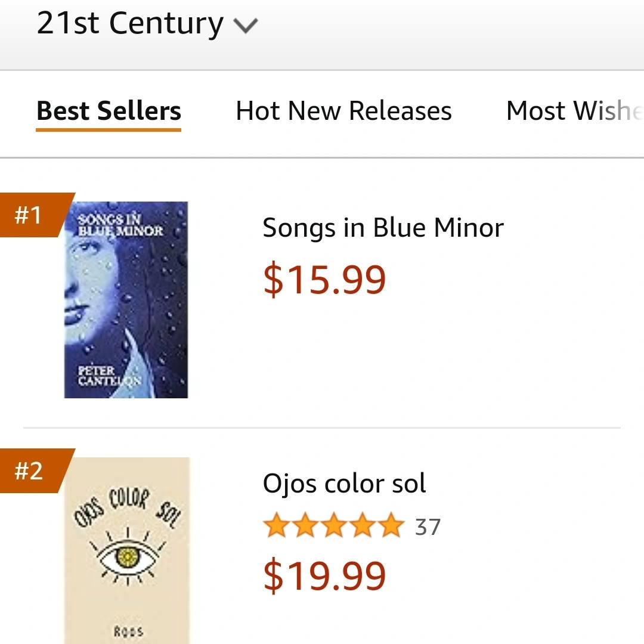644x644 pixels.
Task: Click the #2 rank badge
Action: point(30,470)
